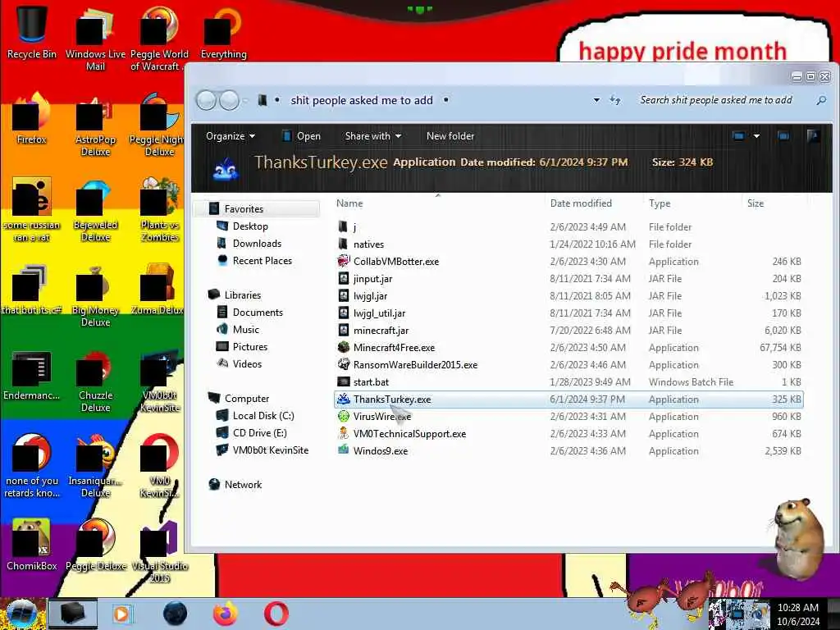The height and width of the screenshot is (630, 840).
Task: Open the Everything desktop shortcut
Action: [223, 33]
